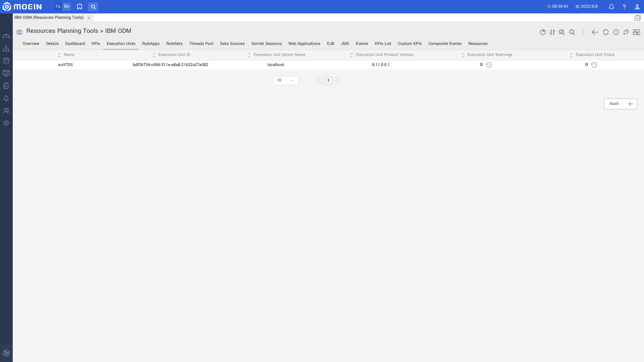Open history for Execution Unit Errors value
Viewport: 644px width, 362px height.
594,65
